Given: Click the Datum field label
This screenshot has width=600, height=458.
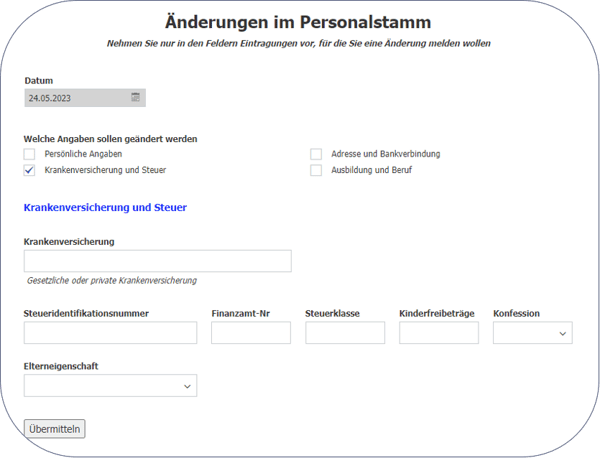Looking at the screenshot, I should point(38,80).
